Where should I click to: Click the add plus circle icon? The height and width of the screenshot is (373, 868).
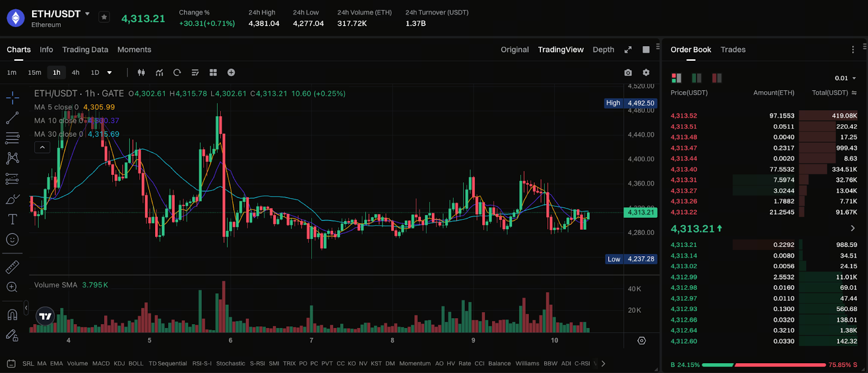[231, 72]
